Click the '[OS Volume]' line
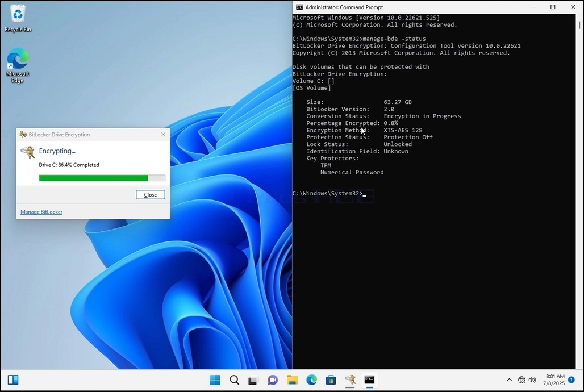This screenshot has width=584, height=392. [312, 88]
